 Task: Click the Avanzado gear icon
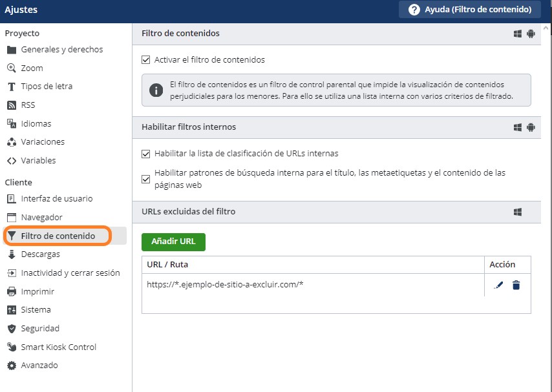(12, 366)
